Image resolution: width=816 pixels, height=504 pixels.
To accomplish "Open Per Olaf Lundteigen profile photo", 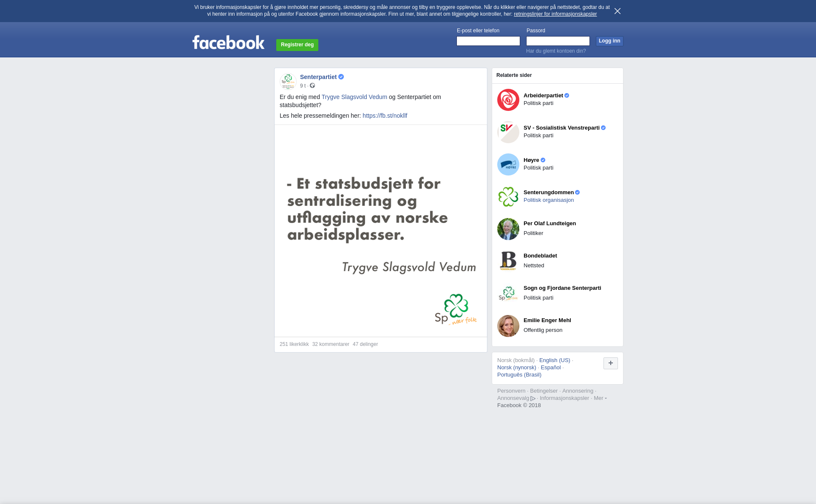I will [508, 229].
